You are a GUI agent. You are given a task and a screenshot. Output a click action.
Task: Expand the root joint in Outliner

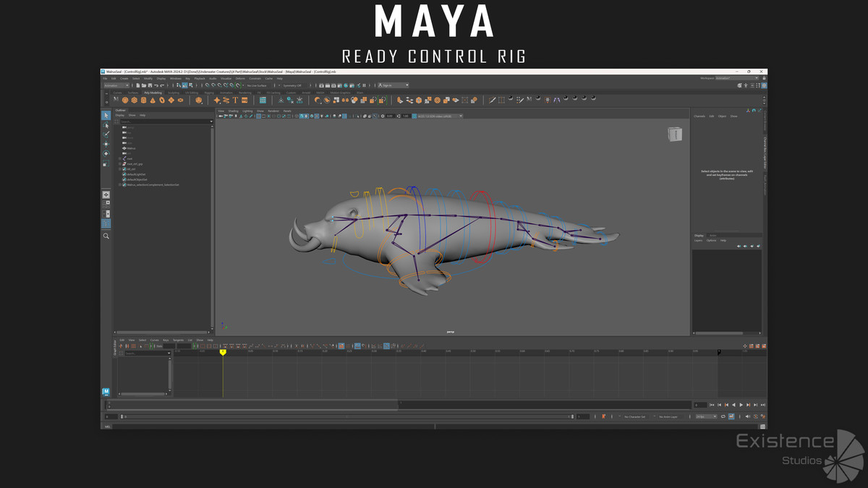(120, 159)
